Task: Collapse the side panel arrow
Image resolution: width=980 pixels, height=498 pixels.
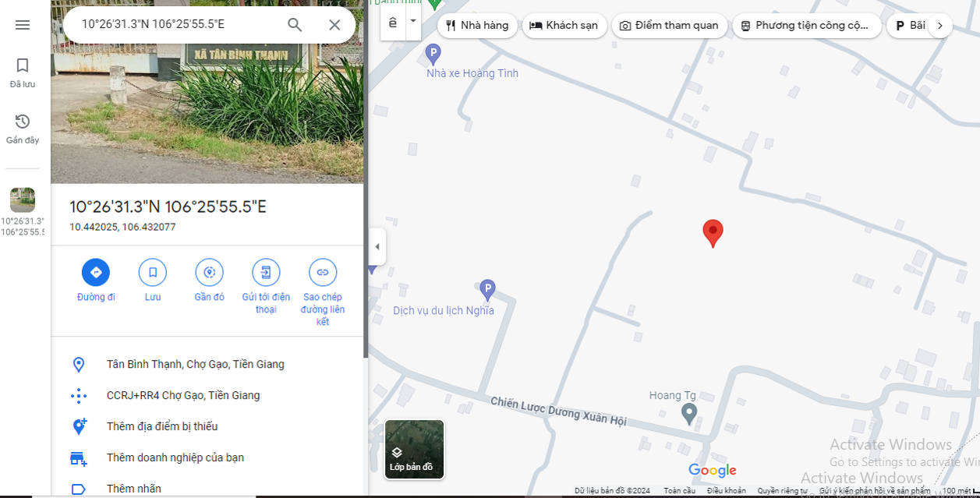Action: (x=377, y=247)
